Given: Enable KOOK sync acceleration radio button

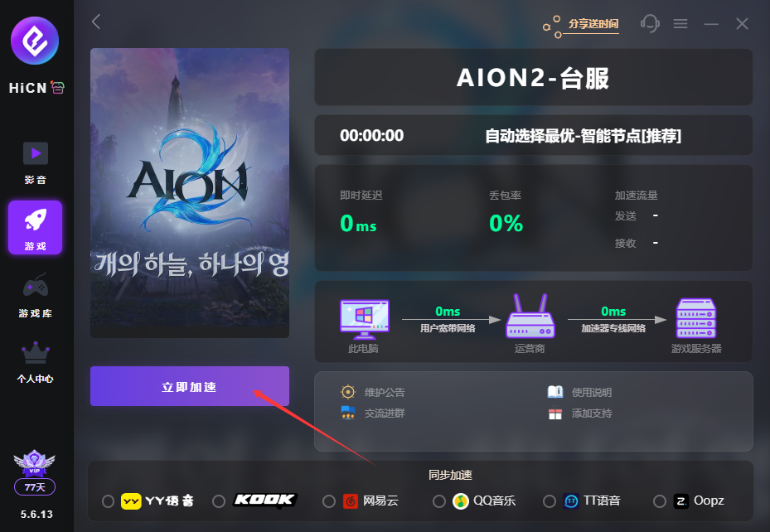Looking at the screenshot, I should (219, 501).
